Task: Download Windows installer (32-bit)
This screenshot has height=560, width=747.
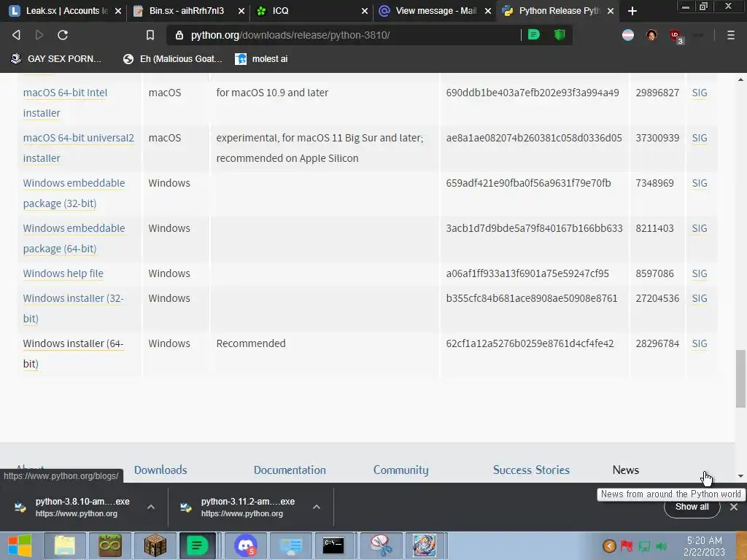Action: 73,308
